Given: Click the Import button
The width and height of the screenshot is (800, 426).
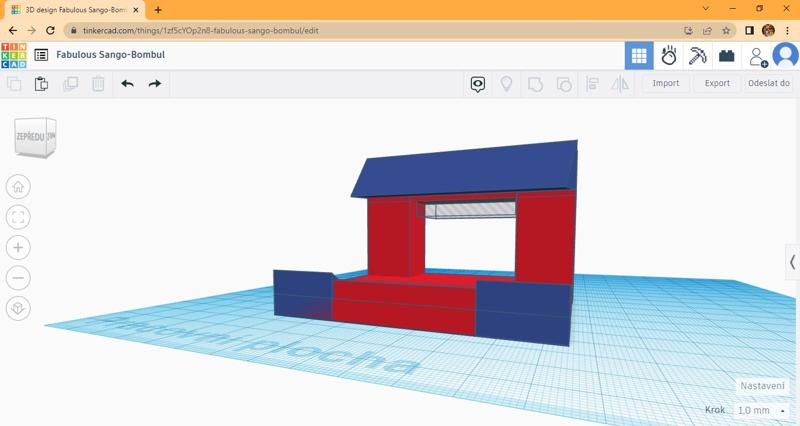Looking at the screenshot, I should click(x=665, y=83).
